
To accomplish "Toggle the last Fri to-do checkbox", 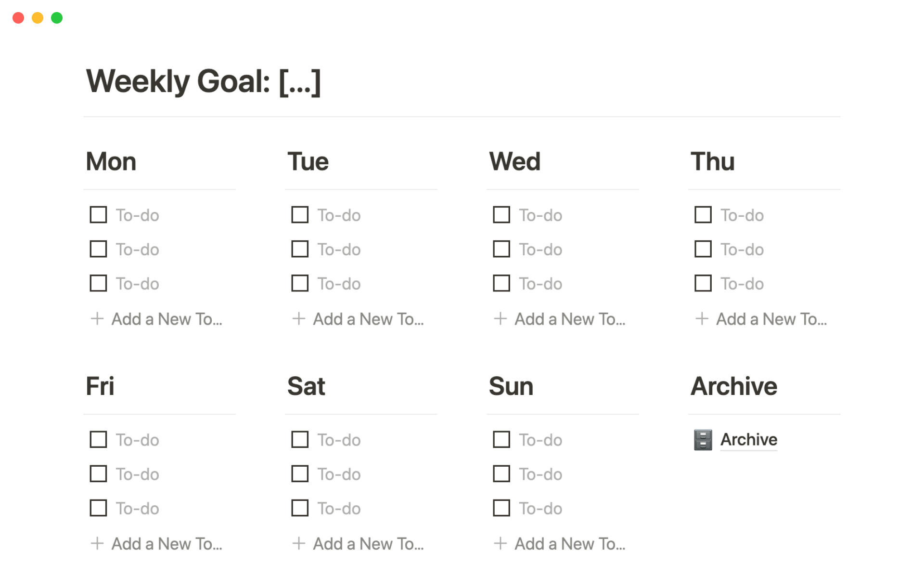I will (x=99, y=508).
